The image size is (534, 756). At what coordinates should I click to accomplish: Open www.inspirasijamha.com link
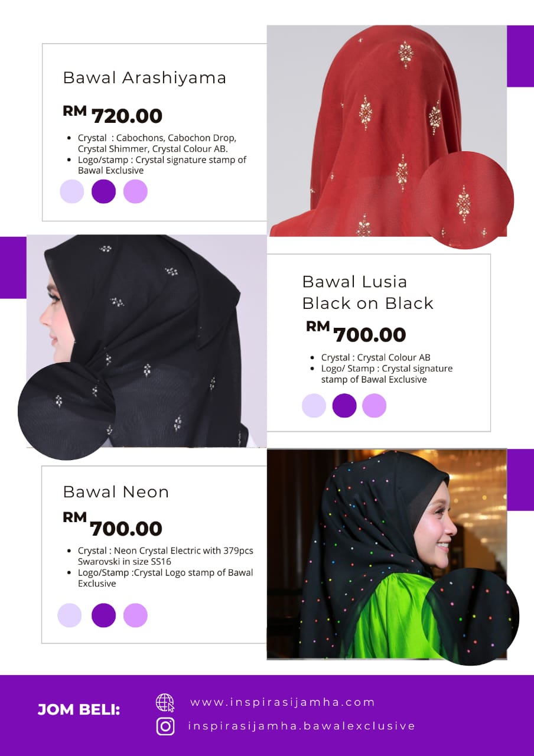tap(282, 702)
